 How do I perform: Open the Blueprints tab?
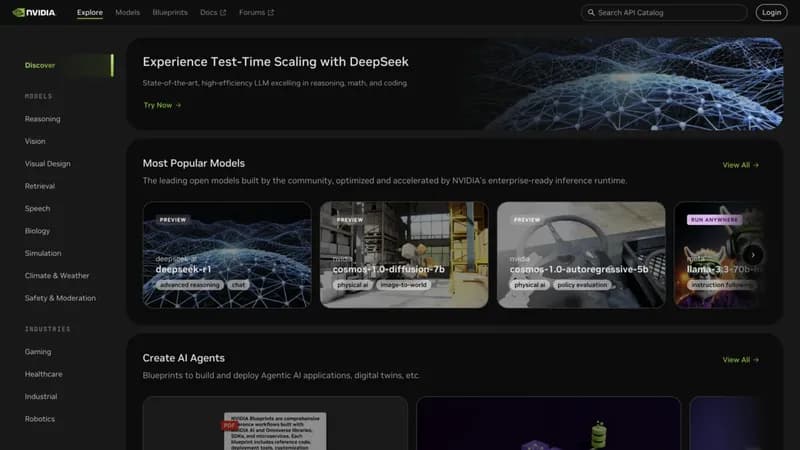tap(170, 12)
